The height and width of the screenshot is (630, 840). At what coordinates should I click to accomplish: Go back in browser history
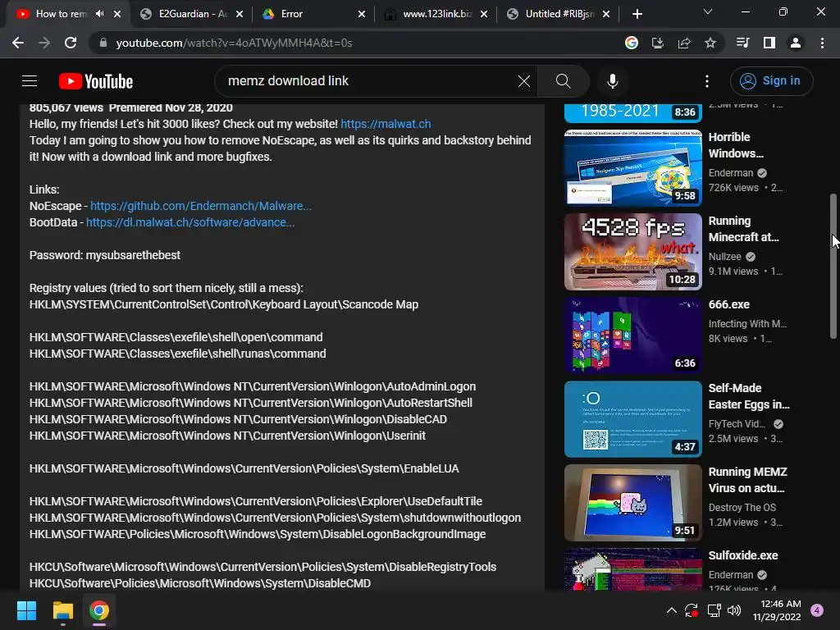pos(18,43)
